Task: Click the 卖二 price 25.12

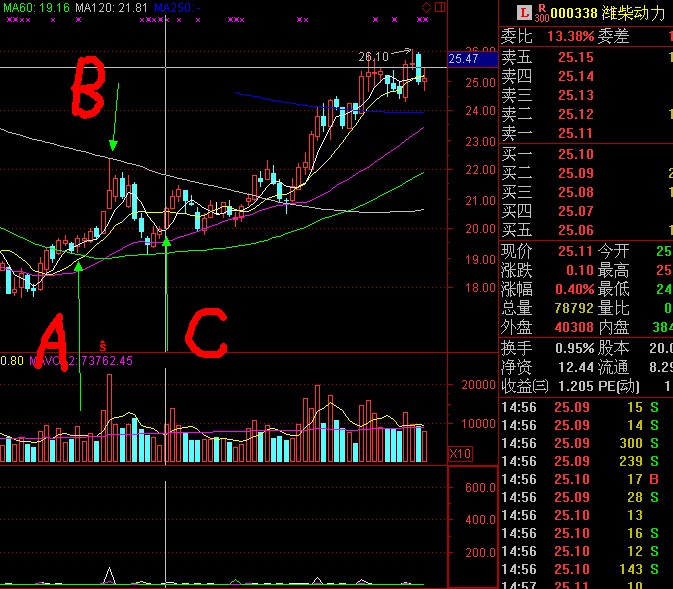Action: point(576,114)
